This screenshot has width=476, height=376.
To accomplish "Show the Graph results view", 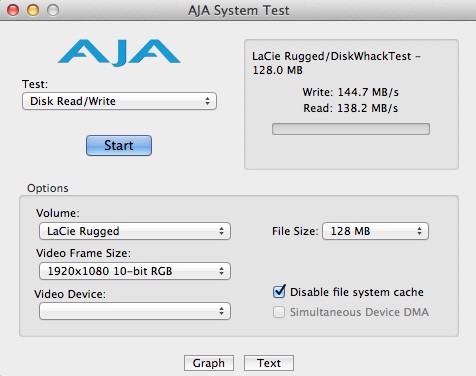I will pyautogui.click(x=209, y=363).
